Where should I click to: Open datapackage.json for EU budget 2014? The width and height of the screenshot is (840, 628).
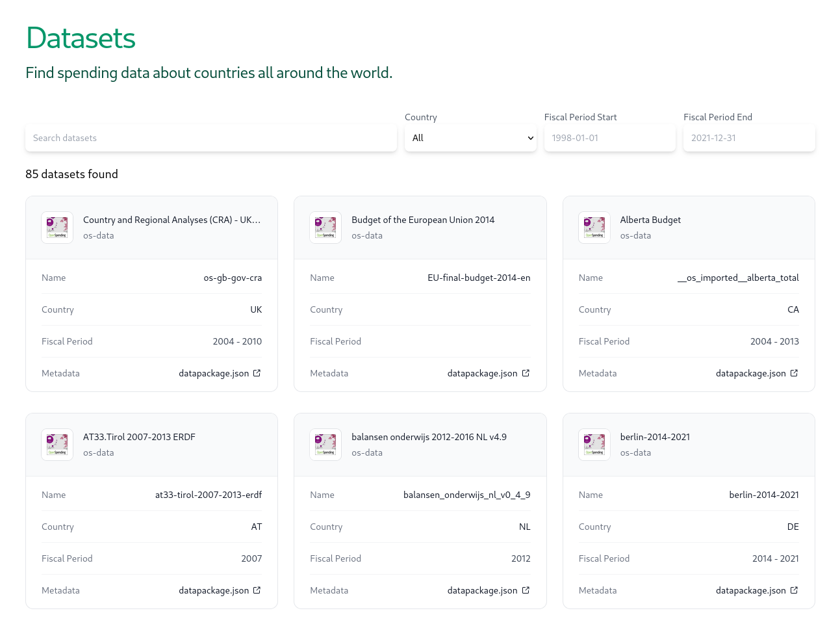tap(482, 373)
